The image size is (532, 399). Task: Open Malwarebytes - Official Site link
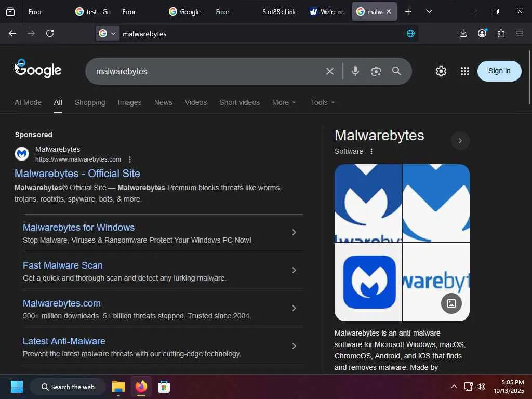click(77, 174)
